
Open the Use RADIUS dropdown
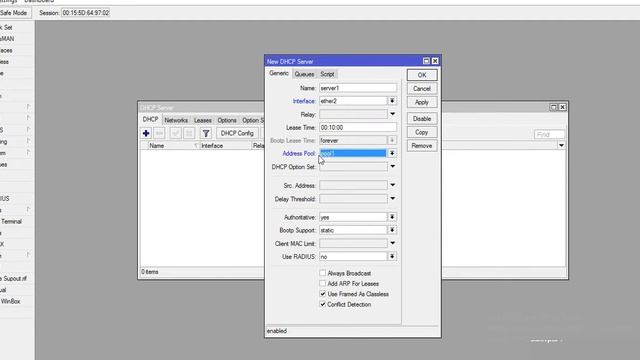(392, 256)
